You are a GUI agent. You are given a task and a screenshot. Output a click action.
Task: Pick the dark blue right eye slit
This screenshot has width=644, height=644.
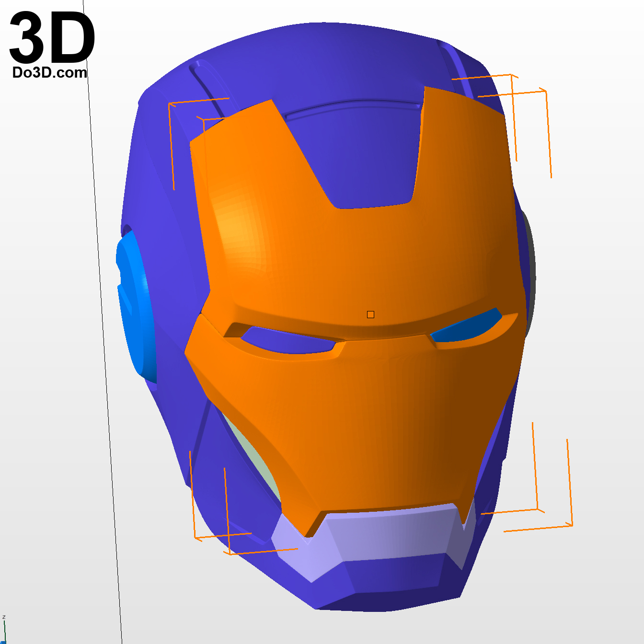point(467,327)
